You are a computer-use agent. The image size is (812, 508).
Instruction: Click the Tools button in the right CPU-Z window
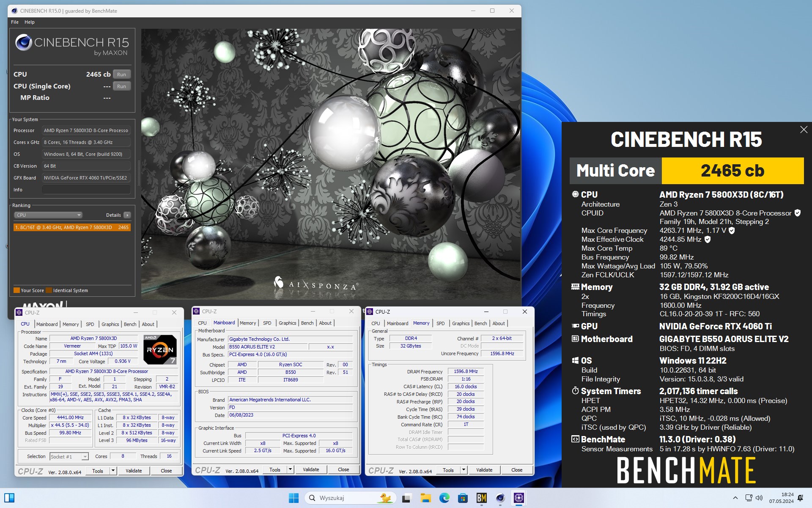tap(448, 470)
